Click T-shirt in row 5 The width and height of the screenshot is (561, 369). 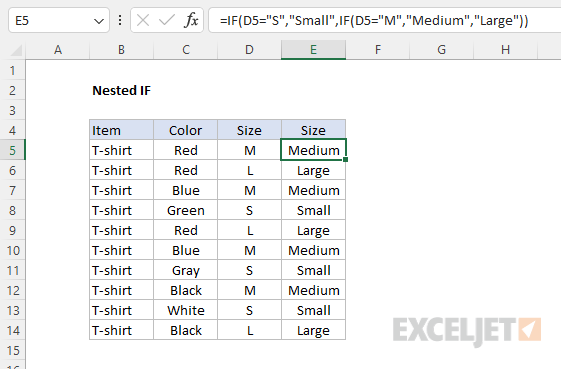tap(121, 150)
